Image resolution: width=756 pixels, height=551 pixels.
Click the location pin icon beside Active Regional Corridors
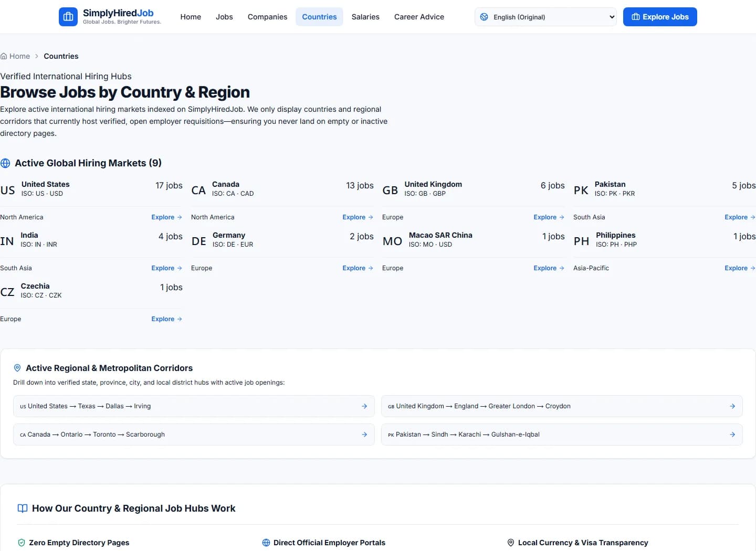pos(17,368)
